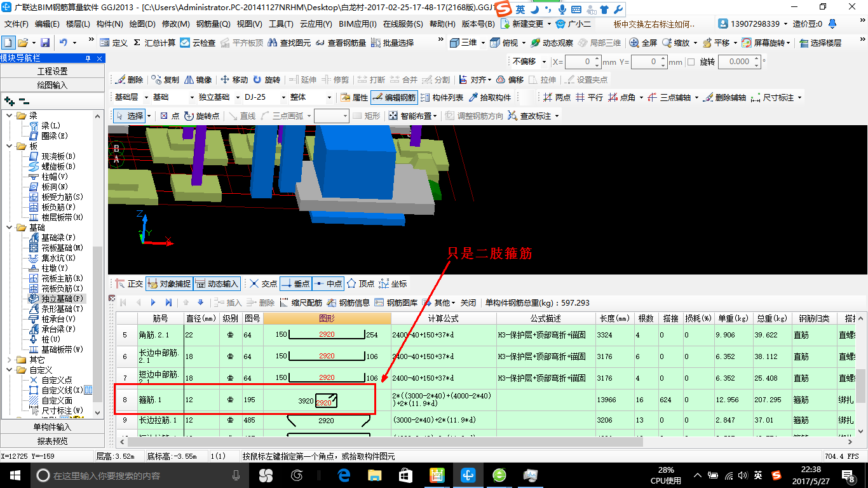Switch to 三维 3D view
The width and height of the screenshot is (868, 488).
click(463, 43)
